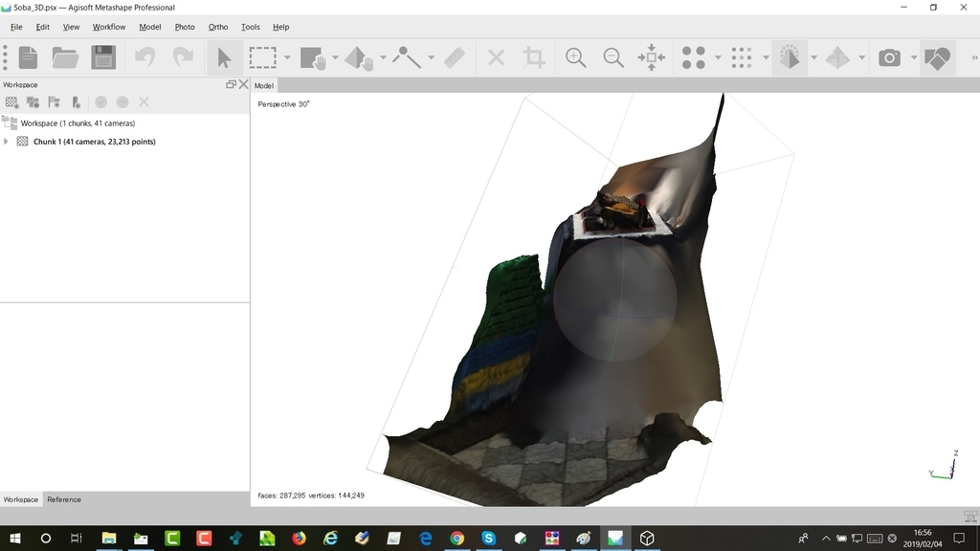Screen dimensions: 980x551
Task: Click the Redo arrow in the toolbar
Action: pos(183,57)
